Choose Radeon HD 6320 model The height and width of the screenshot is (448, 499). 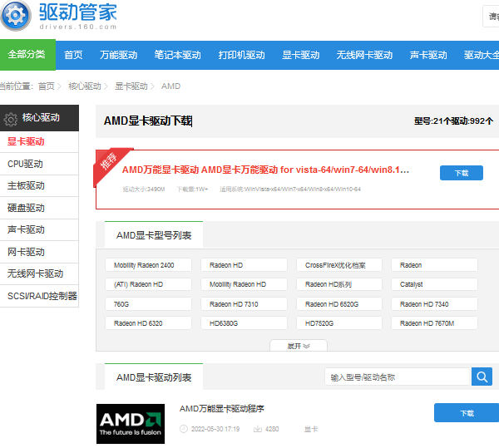coord(148,323)
